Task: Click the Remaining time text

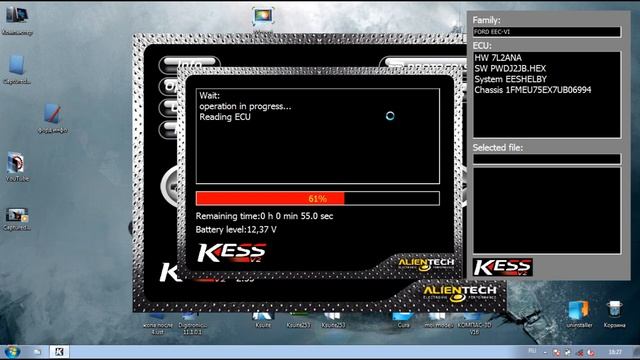Action: [264, 216]
